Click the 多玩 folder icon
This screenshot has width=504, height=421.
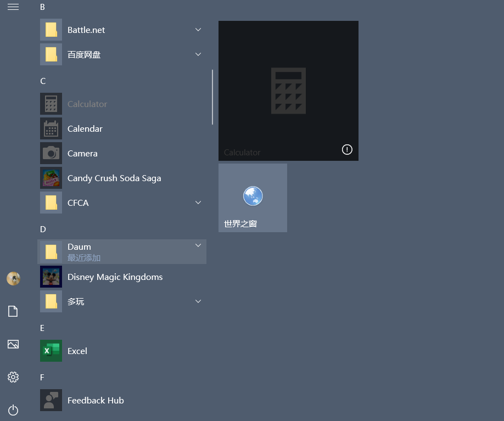51,301
